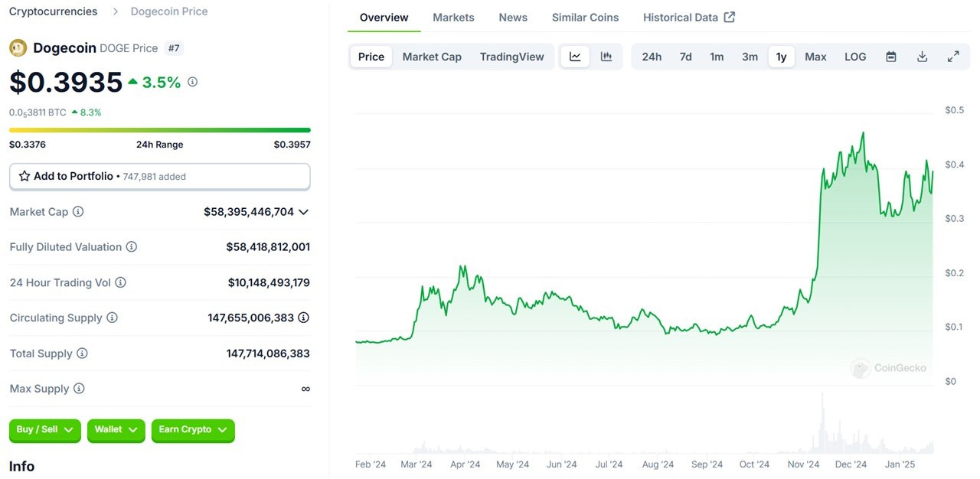Set chart range to 3m
Viewport: 980px width, 479px height.
(x=750, y=57)
